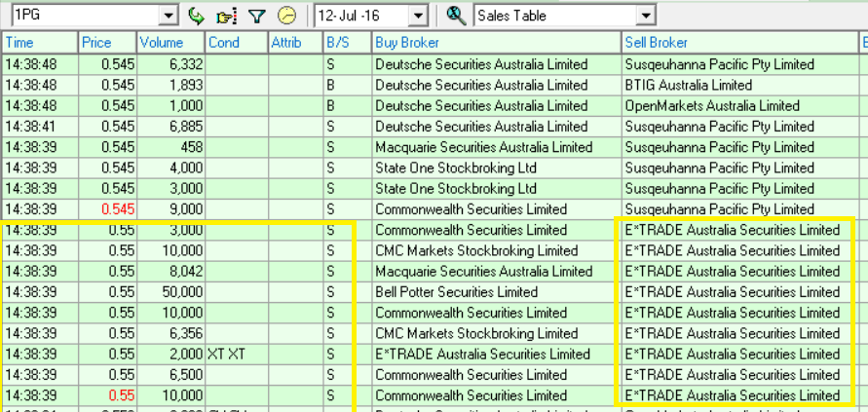The height and width of the screenshot is (412, 868).
Task: Select the 4,000 volume cell
Action: pyautogui.click(x=170, y=168)
